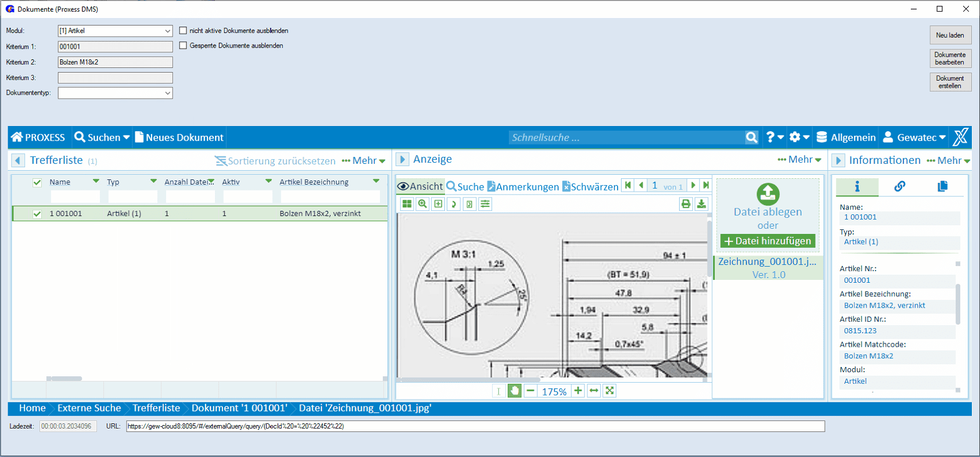Click the Neu laden button
The width and height of the screenshot is (980, 457).
[950, 35]
